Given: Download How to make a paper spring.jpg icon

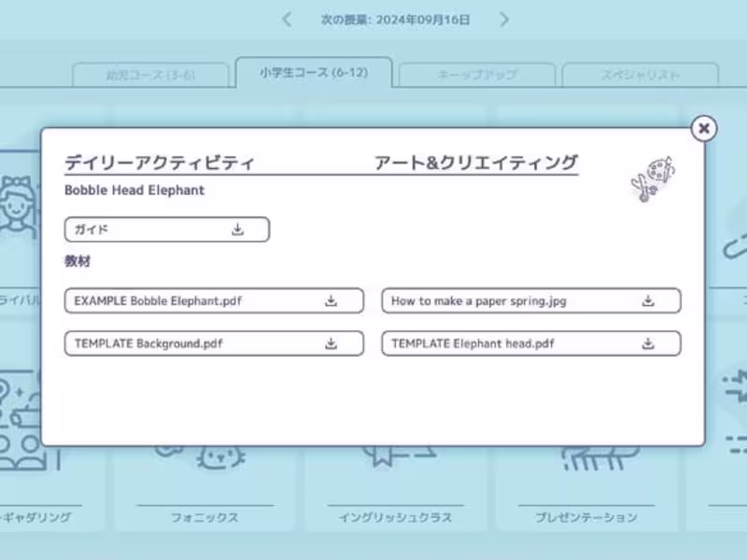Looking at the screenshot, I should point(648,301).
